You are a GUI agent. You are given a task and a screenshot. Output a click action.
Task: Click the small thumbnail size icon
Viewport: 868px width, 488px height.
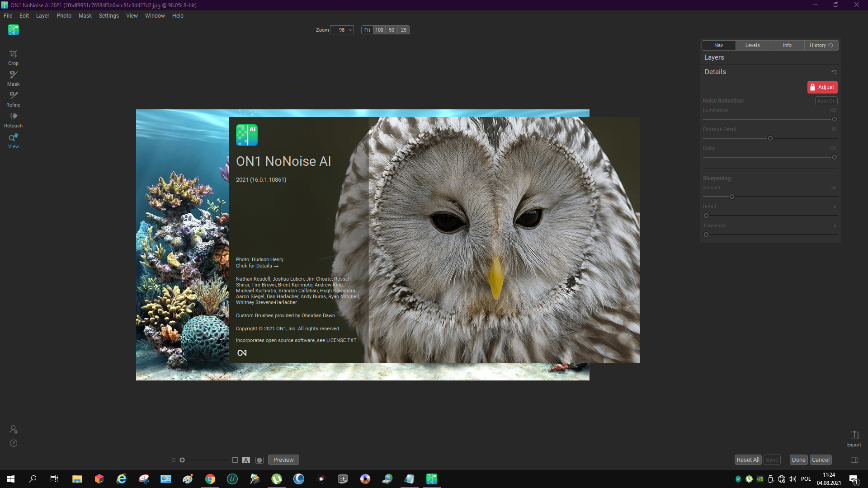[x=174, y=460]
